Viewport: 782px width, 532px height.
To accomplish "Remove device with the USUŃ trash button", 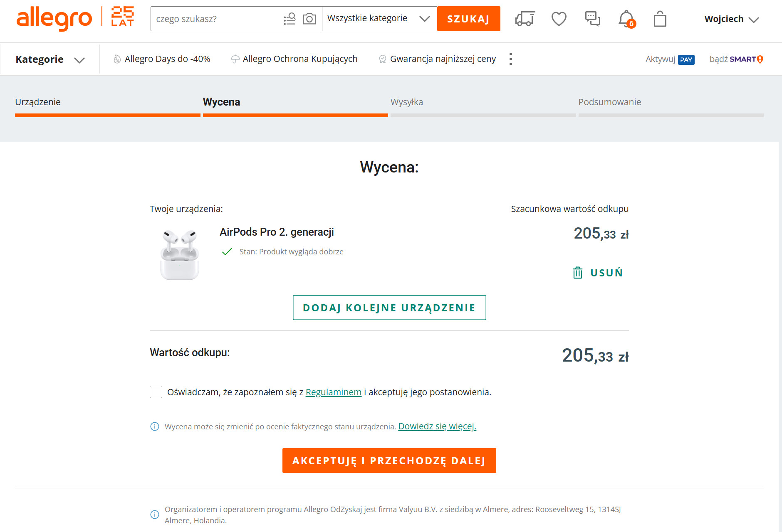I will [598, 273].
